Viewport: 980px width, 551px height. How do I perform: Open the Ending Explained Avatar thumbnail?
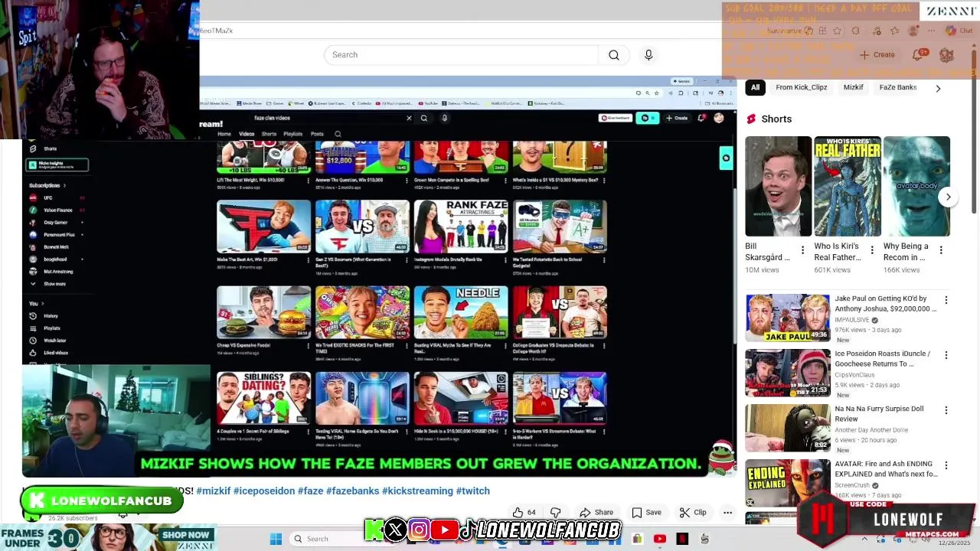(788, 483)
